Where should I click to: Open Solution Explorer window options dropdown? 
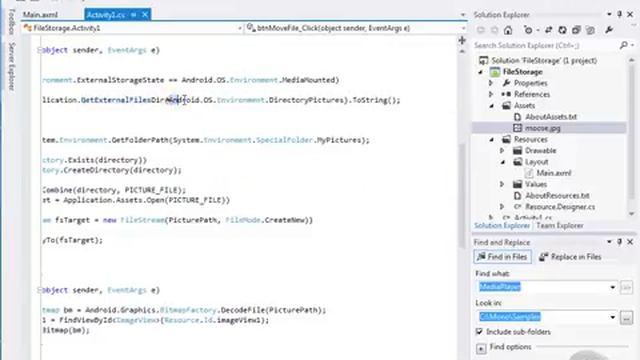[x=609, y=14]
